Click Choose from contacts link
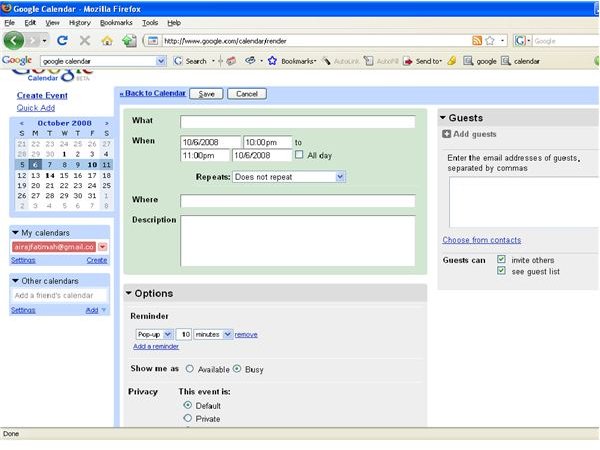Image resolution: width=600 pixels, height=450 pixels. point(481,240)
